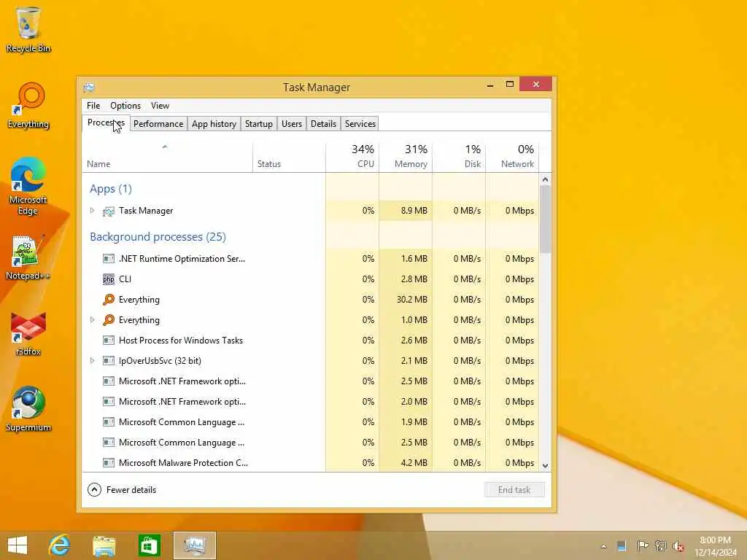The height and width of the screenshot is (560, 747).
Task: Switch to the Services tab
Action: (360, 124)
